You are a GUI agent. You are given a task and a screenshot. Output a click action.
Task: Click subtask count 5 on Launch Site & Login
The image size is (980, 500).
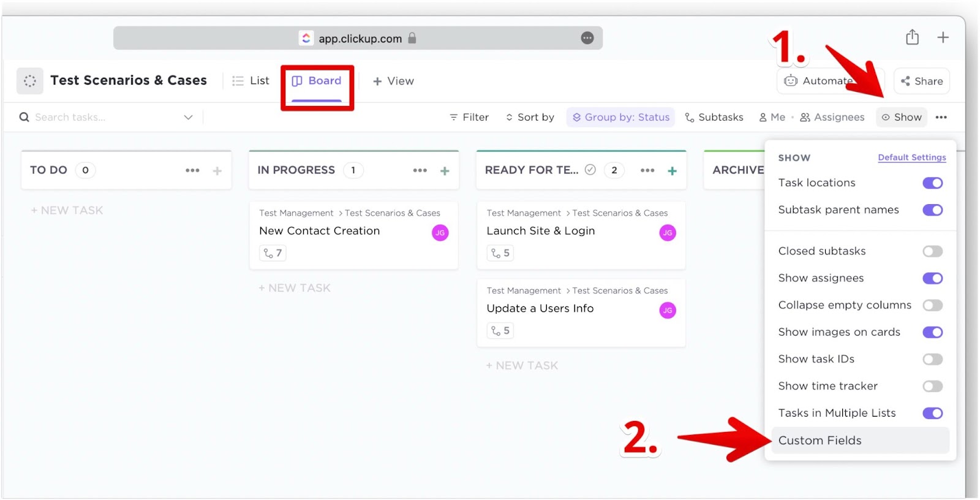500,253
